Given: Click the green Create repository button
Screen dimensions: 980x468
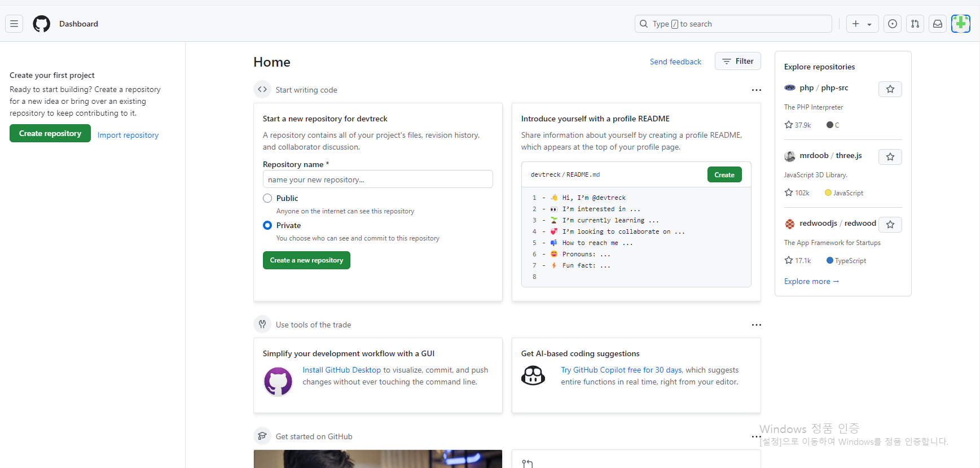Looking at the screenshot, I should point(50,133).
